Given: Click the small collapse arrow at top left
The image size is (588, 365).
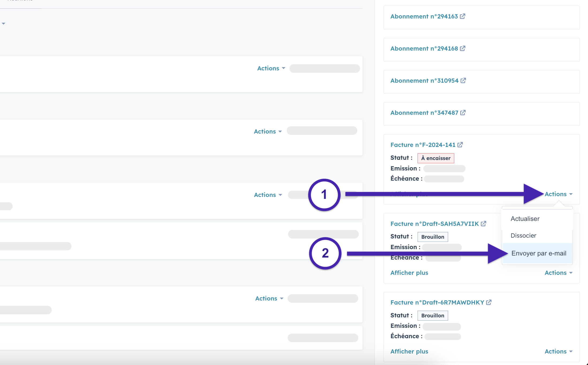Looking at the screenshot, I should click(x=3, y=24).
